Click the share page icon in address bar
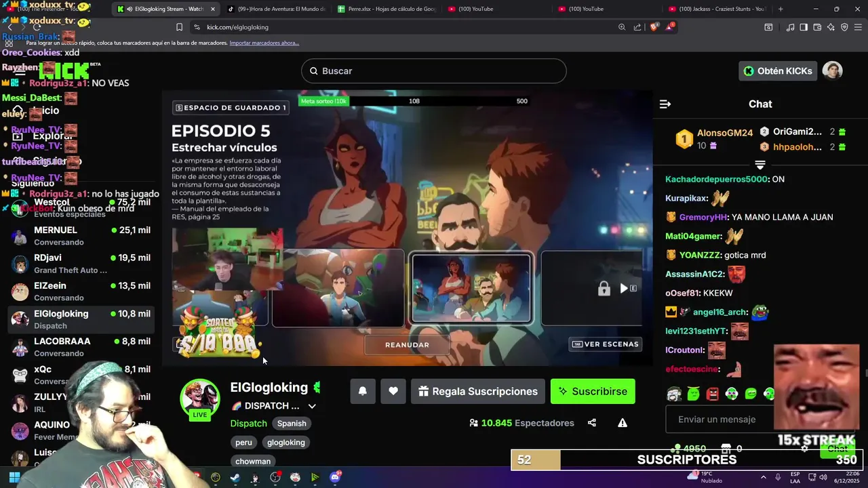Image resolution: width=868 pixels, height=488 pixels. [x=637, y=27]
